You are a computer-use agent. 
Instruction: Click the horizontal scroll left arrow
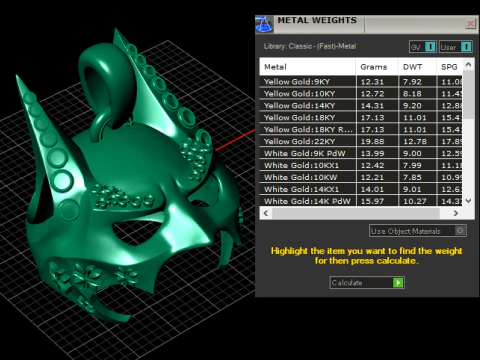coord(266,213)
